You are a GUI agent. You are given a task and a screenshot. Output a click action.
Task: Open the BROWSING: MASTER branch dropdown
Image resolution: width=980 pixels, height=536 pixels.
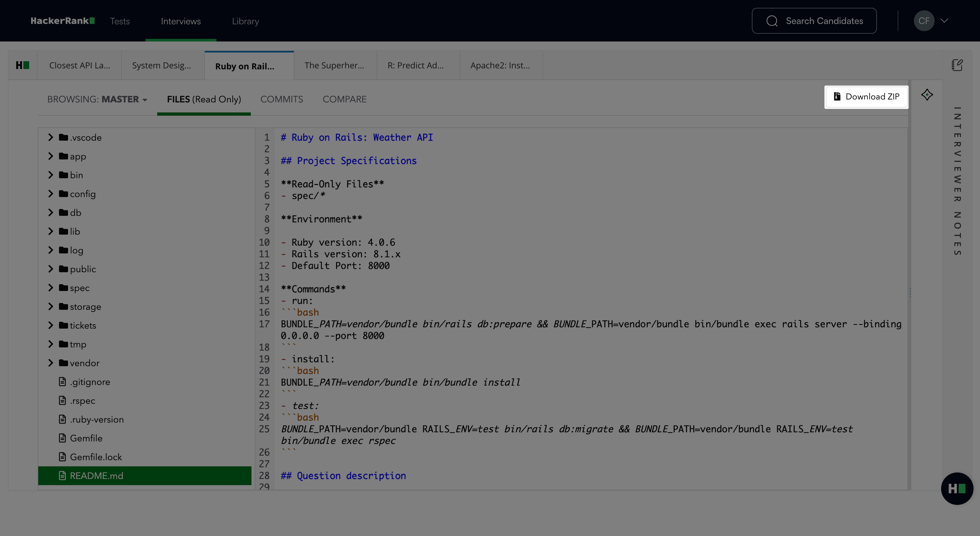pos(98,99)
